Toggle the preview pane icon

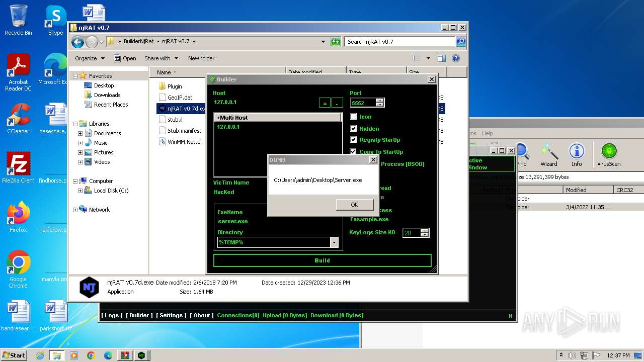pyautogui.click(x=442, y=58)
